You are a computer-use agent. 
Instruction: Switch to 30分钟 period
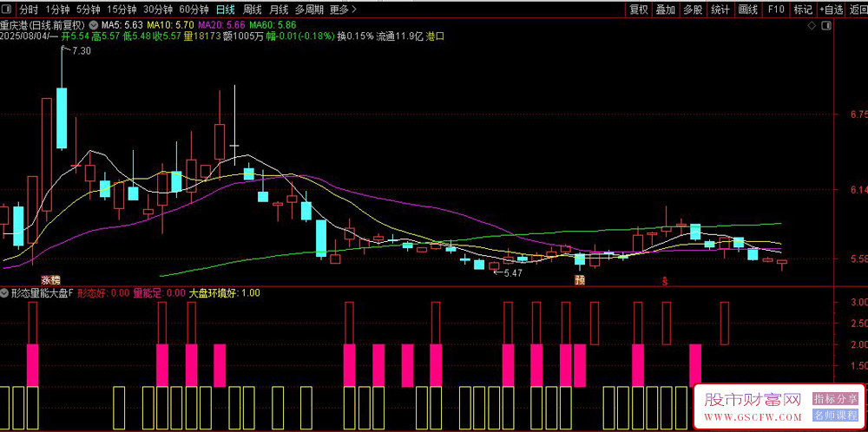[x=158, y=10]
